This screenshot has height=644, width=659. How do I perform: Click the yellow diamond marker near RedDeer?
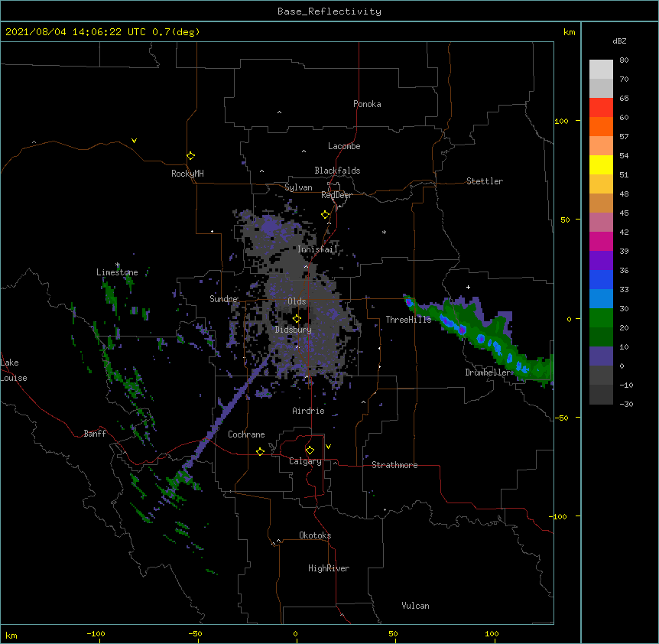point(326,215)
